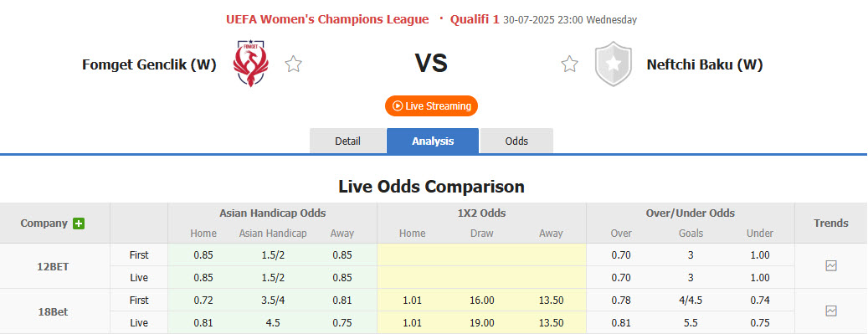Click the 18Bet live goals value 5.5

[691, 323]
